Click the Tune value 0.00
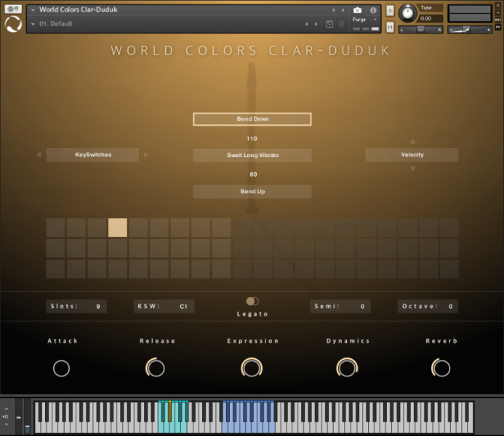Screen dimensions: 504x436 tap(426, 19)
